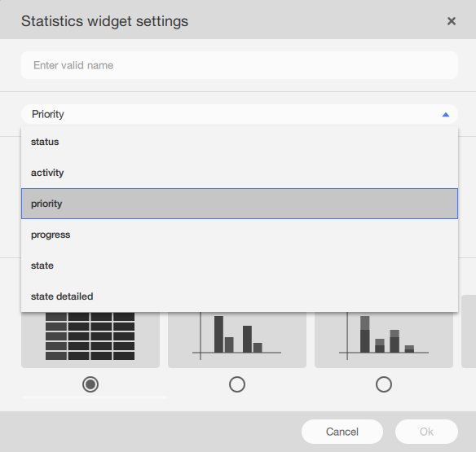Choose the highlighted priority option

tap(240, 204)
